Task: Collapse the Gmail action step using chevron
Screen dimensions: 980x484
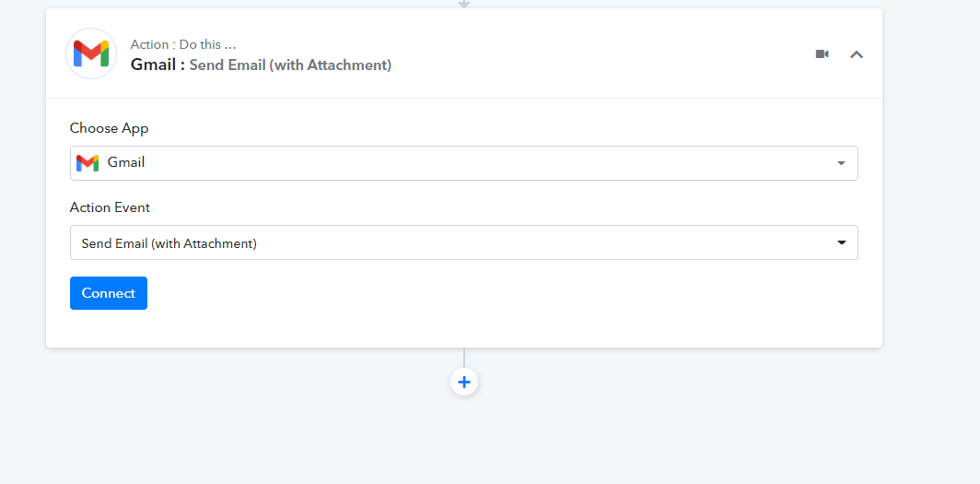Action: 857,54
